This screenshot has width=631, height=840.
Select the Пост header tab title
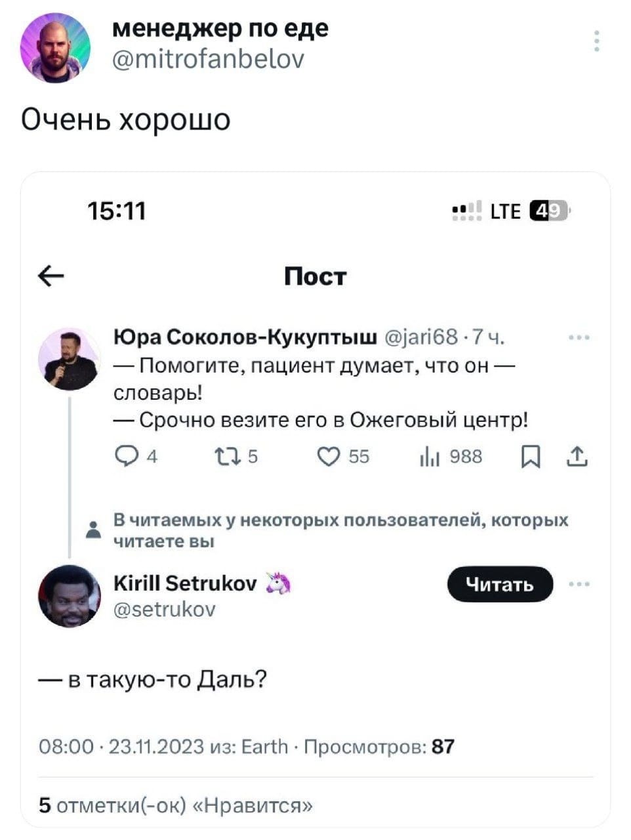tap(314, 276)
